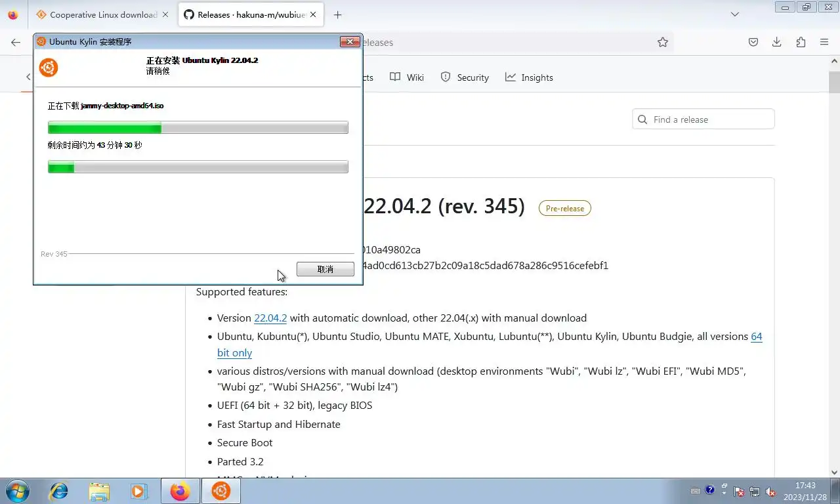Launch Internet Explorer from taskbar

coord(59,491)
